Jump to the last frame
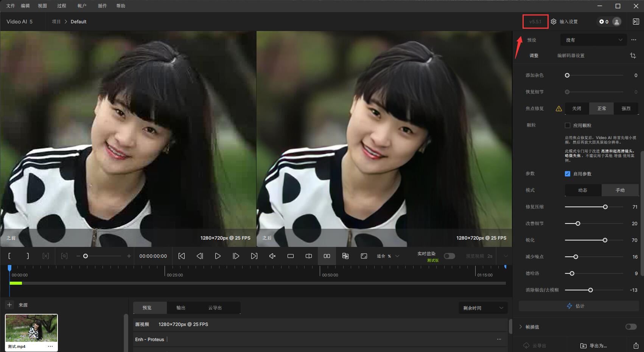The height and width of the screenshot is (352, 644). click(254, 256)
